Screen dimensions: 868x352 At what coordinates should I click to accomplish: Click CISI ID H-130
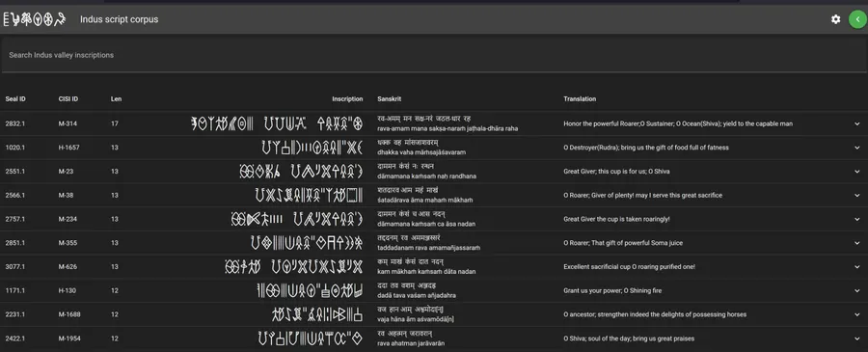coord(67,290)
